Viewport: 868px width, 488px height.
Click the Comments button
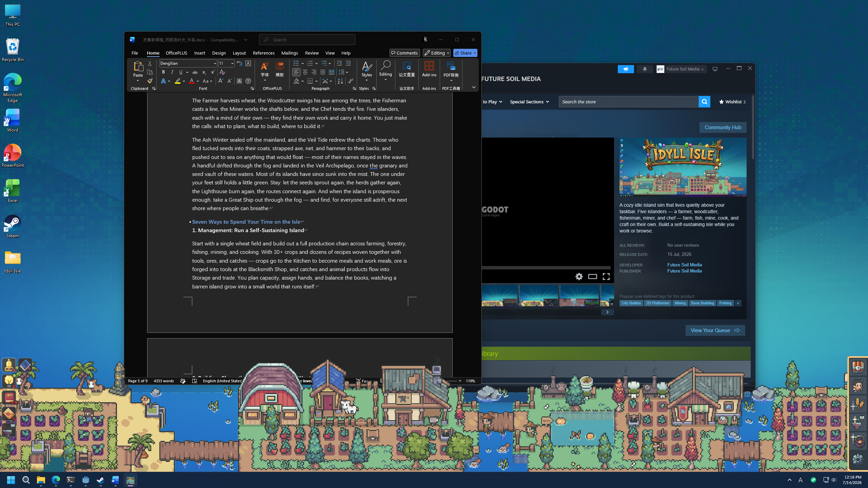(405, 53)
